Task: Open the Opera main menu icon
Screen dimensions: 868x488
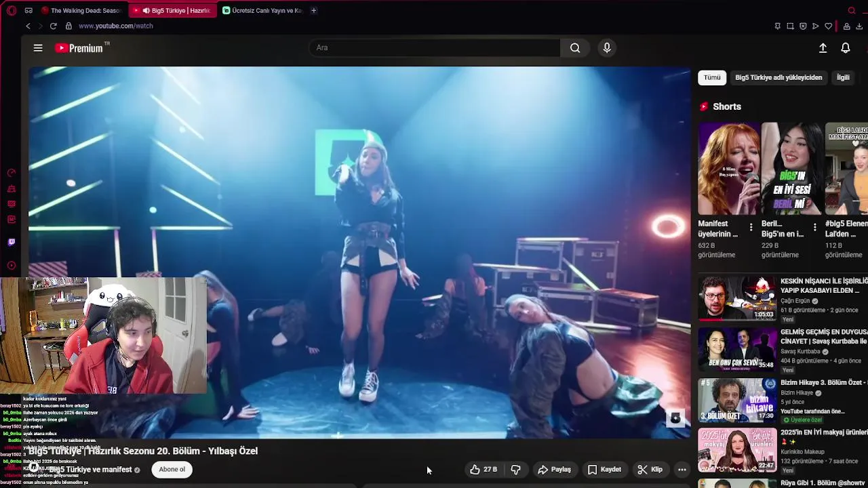Action: pos(12,10)
